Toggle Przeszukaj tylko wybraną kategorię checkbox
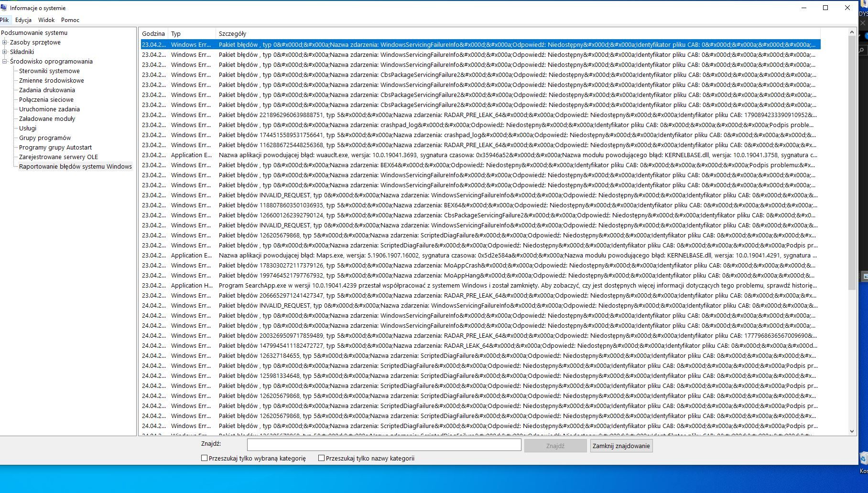This screenshot has width=868, height=493. [204, 458]
